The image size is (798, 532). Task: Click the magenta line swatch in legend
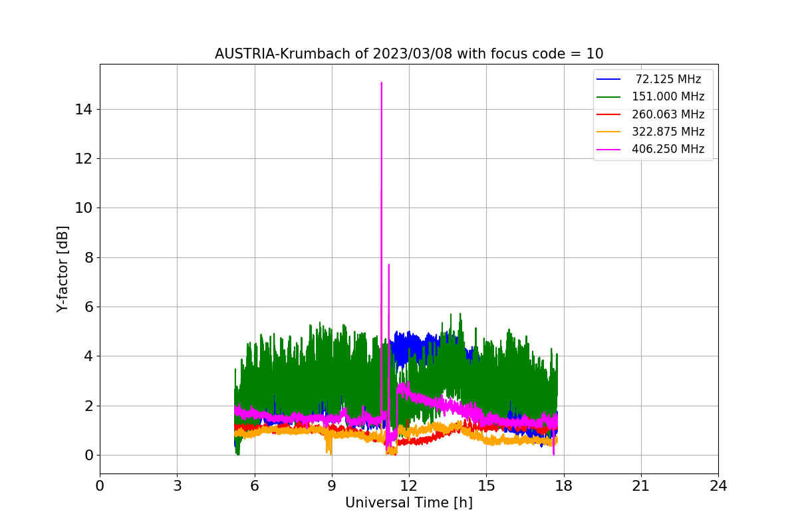coord(609,149)
